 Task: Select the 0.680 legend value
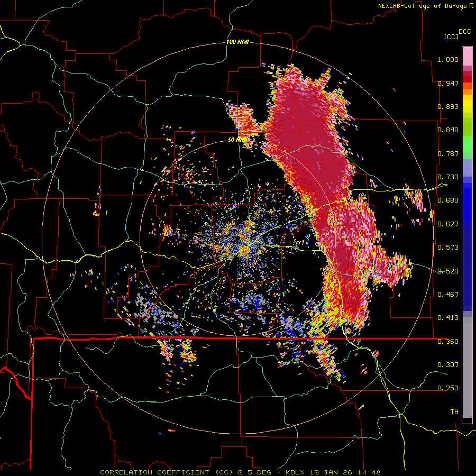[448, 200]
